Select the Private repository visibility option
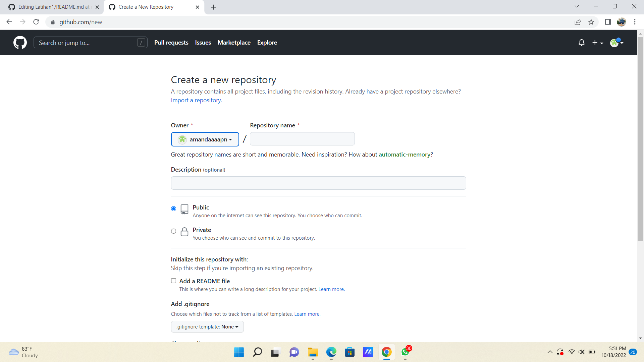Image resolution: width=644 pixels, height=362 pixels. 173,231
